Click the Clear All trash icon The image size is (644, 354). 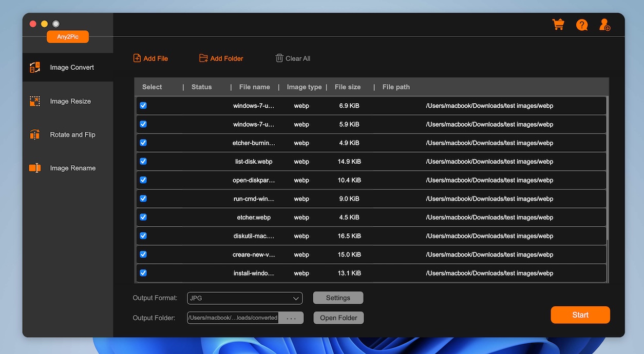click(x=279, y=58)
